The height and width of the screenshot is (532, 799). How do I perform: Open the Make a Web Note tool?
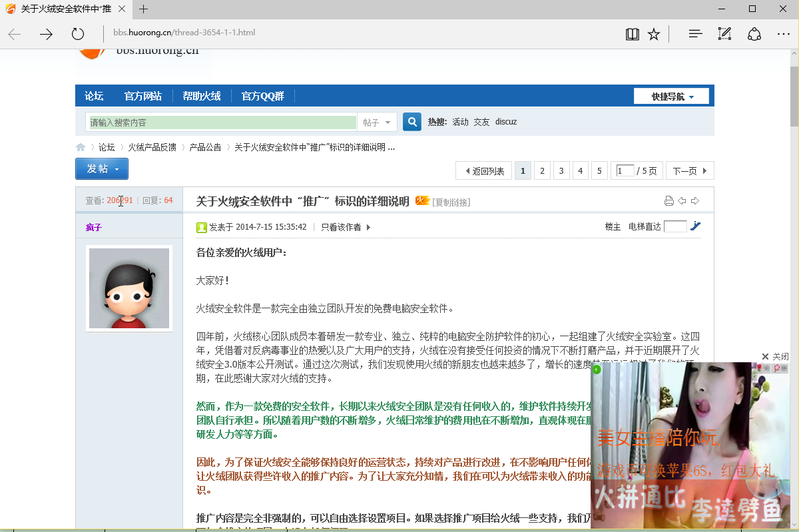[x=724, y=33]
